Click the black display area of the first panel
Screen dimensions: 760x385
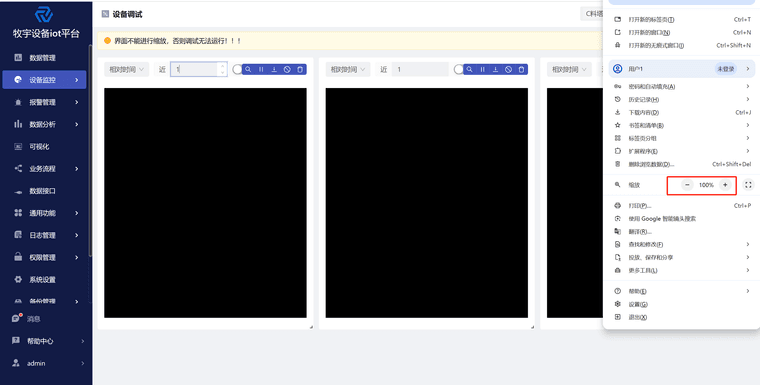pos(206,203)
